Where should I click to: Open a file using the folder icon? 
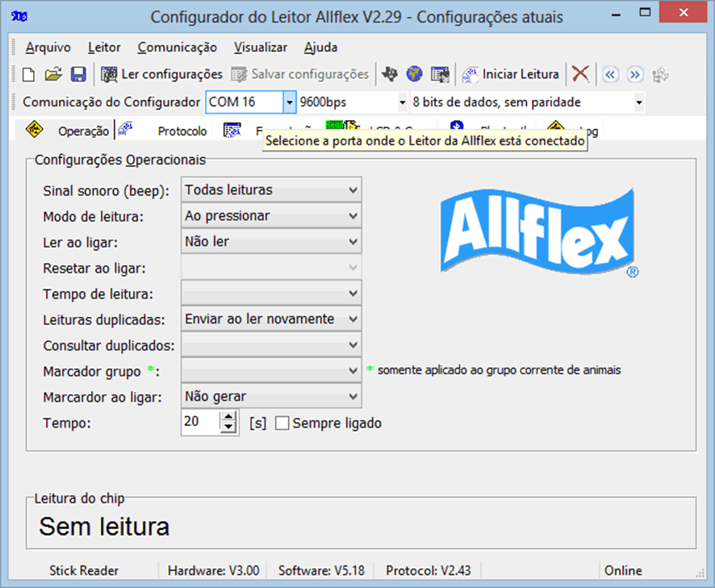pos(53,74)
